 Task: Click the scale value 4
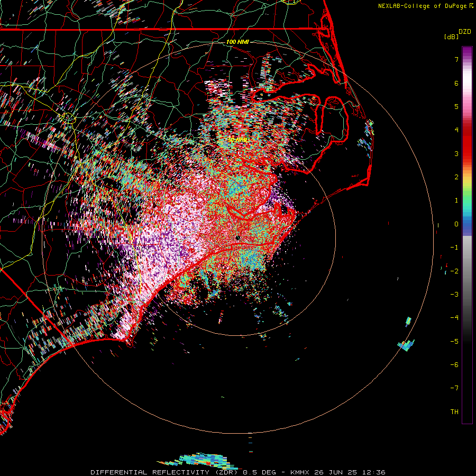456,130
